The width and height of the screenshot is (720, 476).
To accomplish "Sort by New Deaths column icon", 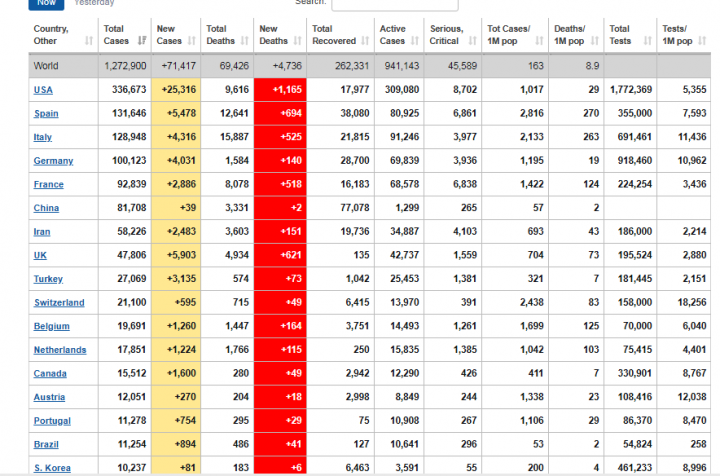I will pyautogui.click(x=298, y=41).
